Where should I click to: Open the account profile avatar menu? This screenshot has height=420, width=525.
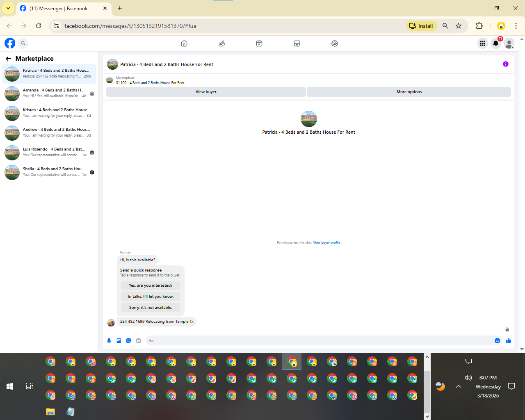tap(509, 43)
